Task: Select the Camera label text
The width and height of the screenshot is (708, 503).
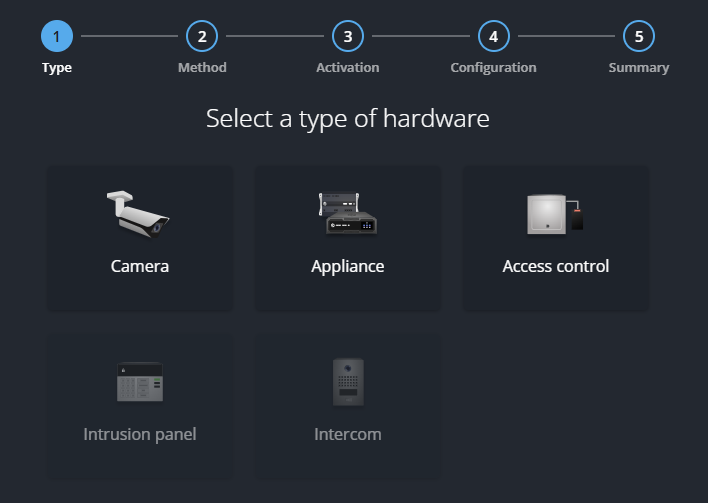Action: click(140, 266)
